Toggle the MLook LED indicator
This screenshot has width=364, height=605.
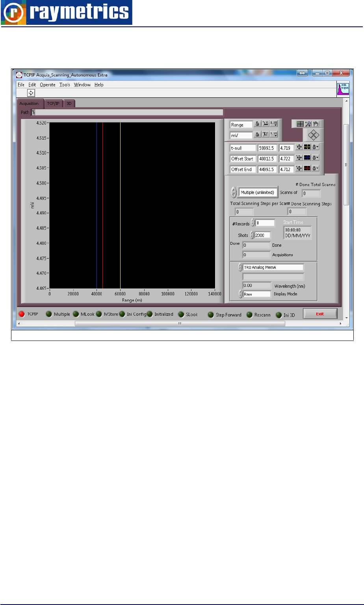point(76,314)
